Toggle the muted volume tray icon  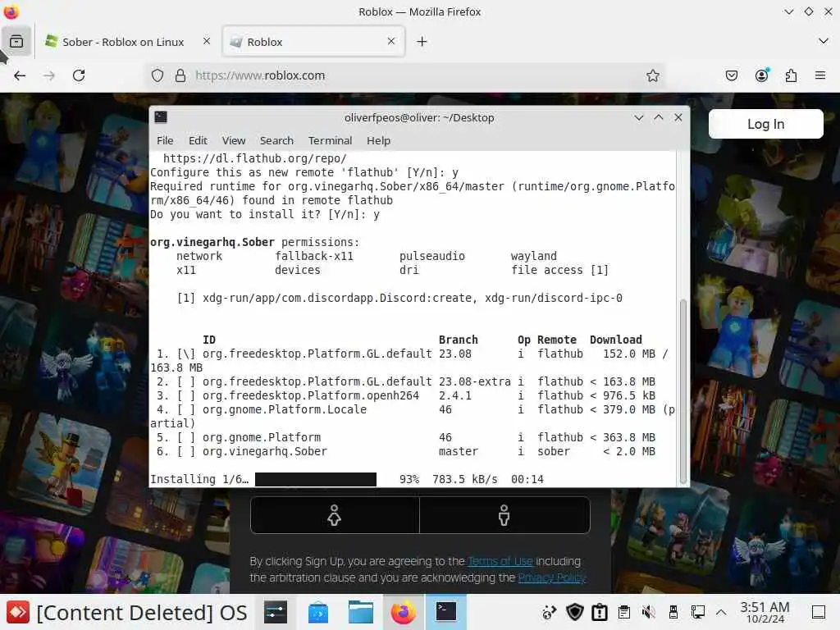[x=648, y=612]
